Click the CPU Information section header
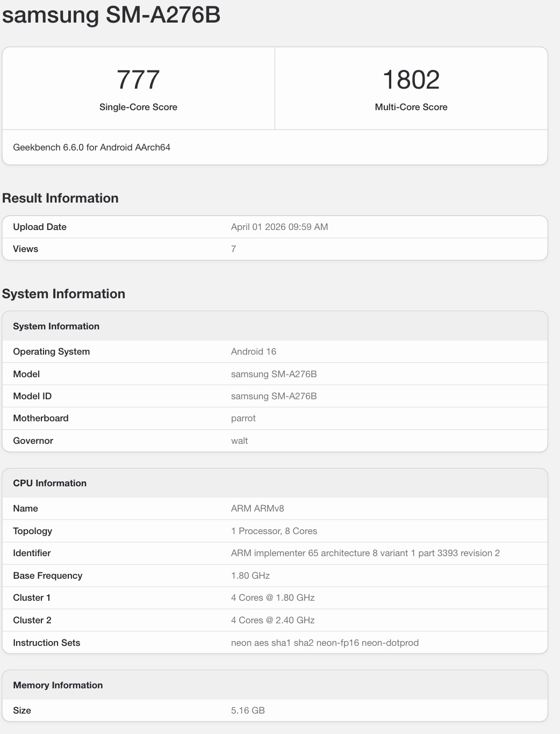 pos(50,483)
